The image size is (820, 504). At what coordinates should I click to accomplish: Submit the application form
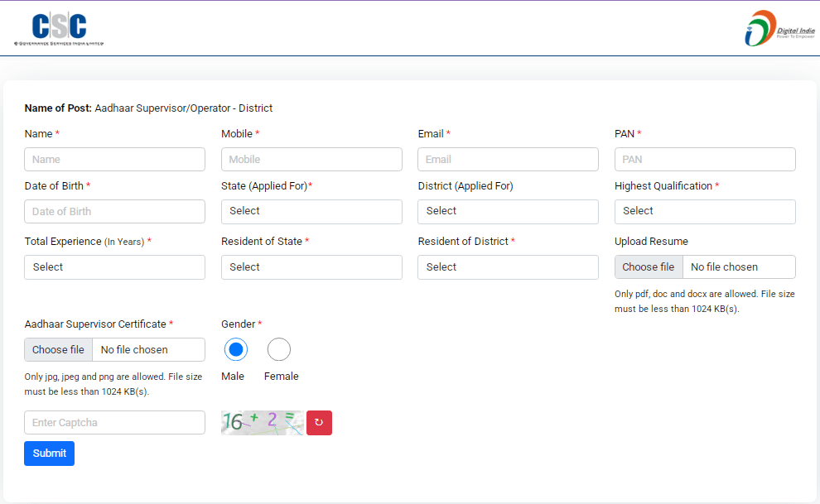tap(49, 454)
